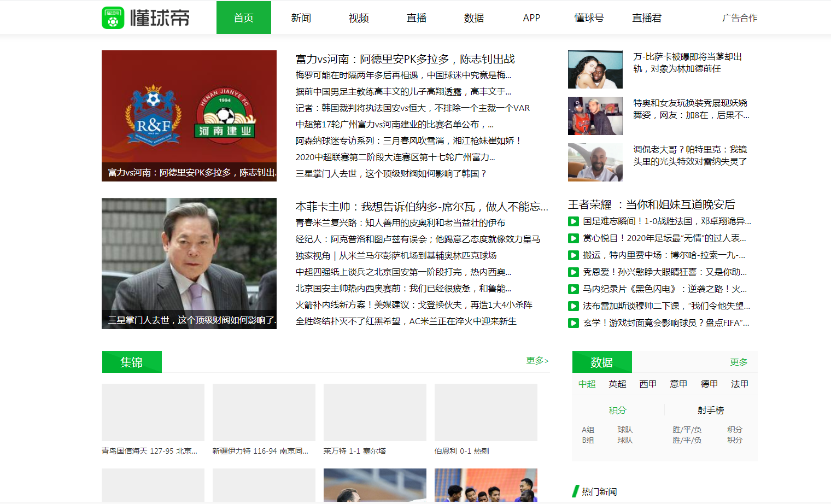Expand the 数据 panel via 更多
Image resolution: width=831 pixels, height=504 pixels.
coord(738,361)
